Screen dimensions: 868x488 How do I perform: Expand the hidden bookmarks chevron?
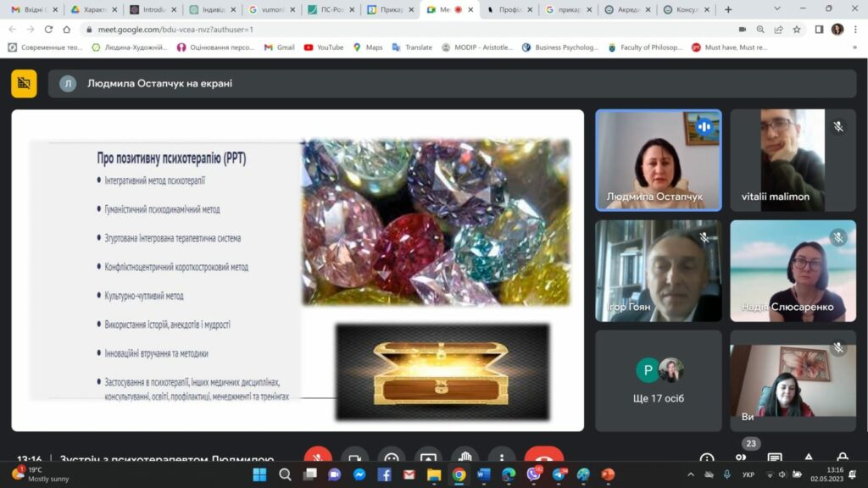854,47
